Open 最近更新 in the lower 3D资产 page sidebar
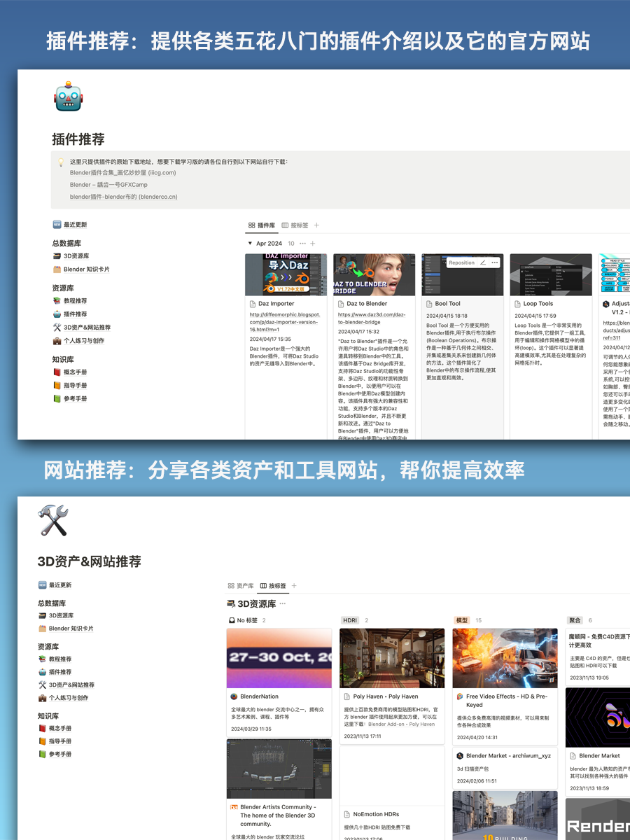The height and width of the screenshot is (840, 630). pos(55,585)
